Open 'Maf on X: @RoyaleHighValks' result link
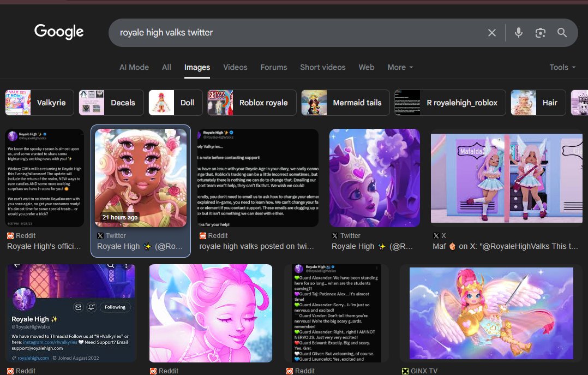Image resolution: width=588 pixels, height=375 pixels. [505, 246]
